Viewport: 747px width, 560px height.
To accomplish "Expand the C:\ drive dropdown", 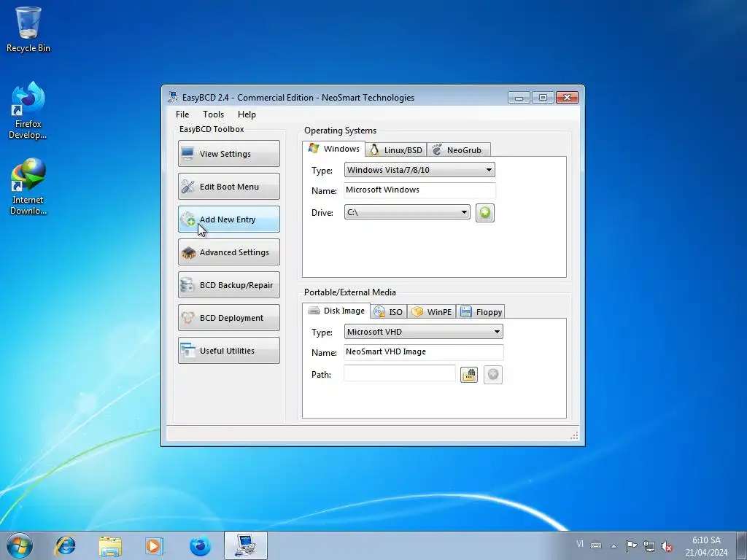I will [407, 212].
